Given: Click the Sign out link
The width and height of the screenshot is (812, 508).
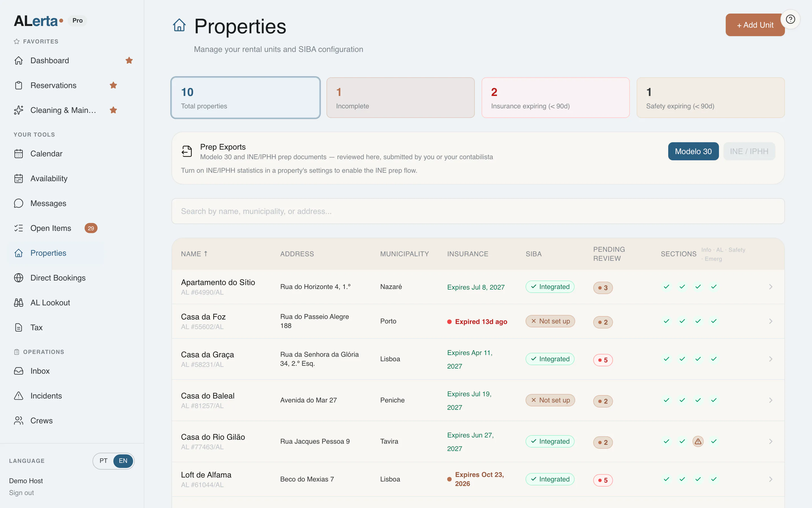Looking at the screenshot, I should [x=21, y=492].
